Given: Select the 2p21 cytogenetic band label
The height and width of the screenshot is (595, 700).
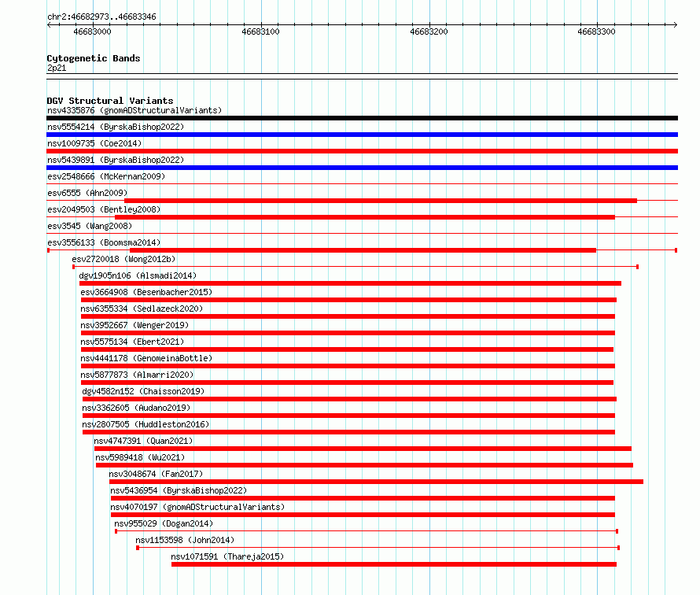Looking at the screenshot, I should point(57,68).
